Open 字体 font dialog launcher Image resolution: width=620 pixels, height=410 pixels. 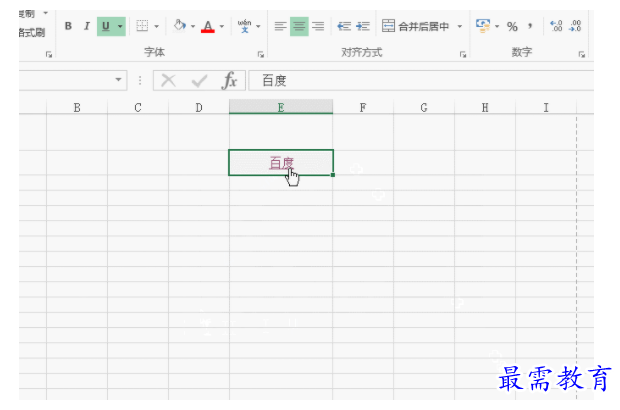tap(261, 54)
